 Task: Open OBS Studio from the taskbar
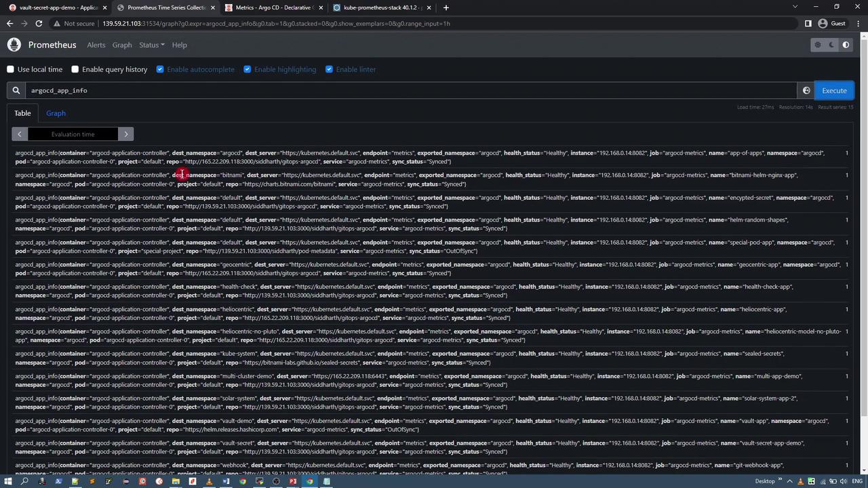tap(276, 481)
